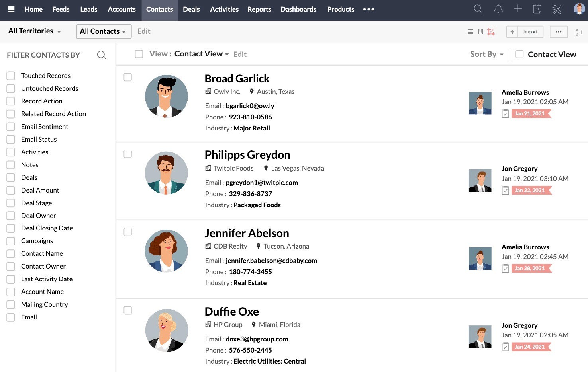Screen dimensions: 588x372
Task: Enable the Touched Records filter
Action: [11, 76]
